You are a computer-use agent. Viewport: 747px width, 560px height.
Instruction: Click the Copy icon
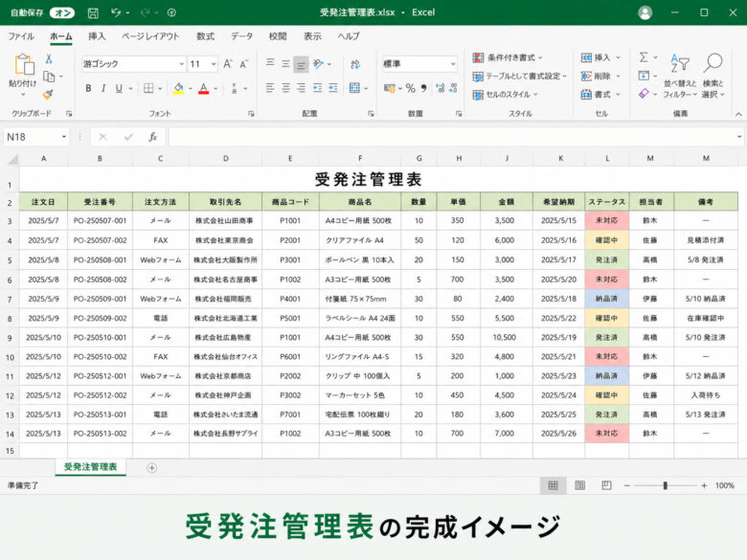pyautogui.click(x=49, y=77)
